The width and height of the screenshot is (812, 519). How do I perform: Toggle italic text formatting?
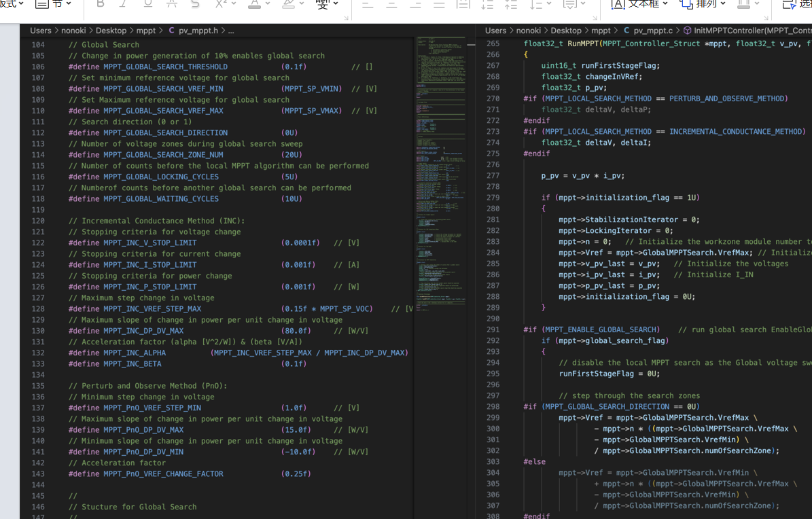pyautogui.click(x=124, y=4)
